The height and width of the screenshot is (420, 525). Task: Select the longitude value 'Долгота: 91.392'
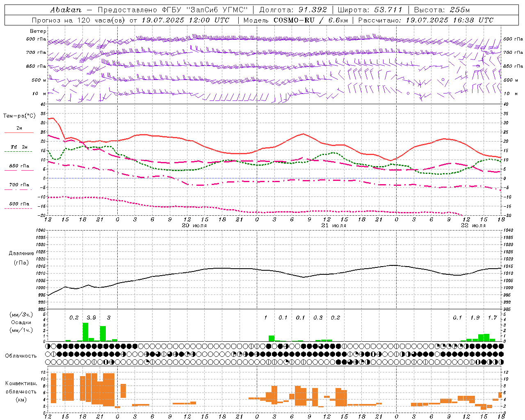click(293, 10)
